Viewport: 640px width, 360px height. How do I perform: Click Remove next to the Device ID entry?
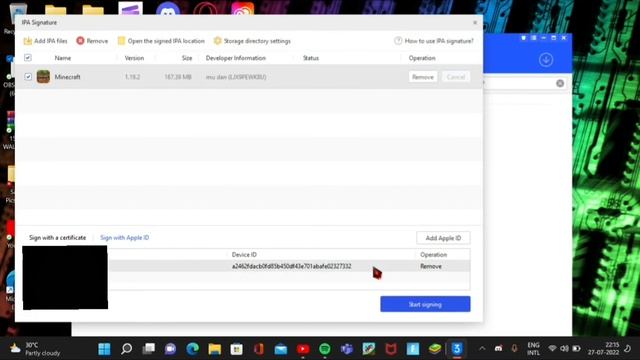click(x=431, y=266)
